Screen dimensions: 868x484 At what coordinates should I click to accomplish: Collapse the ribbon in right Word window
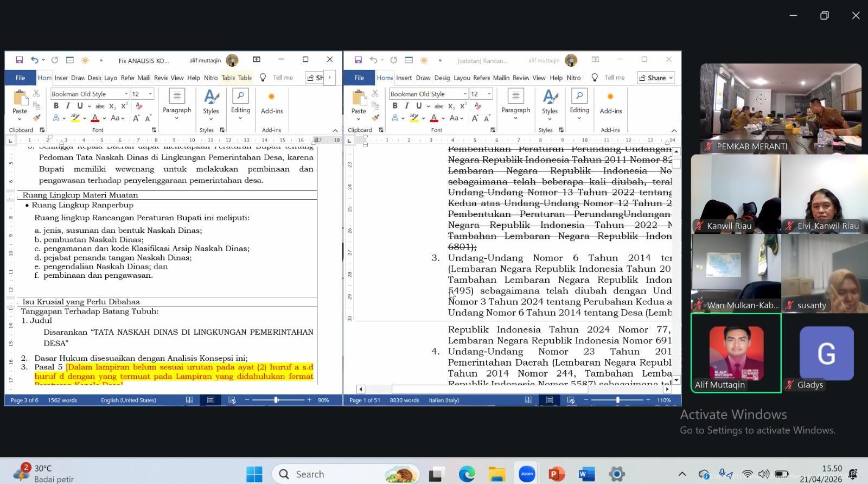pyautogui.click(x=674, y=130)
